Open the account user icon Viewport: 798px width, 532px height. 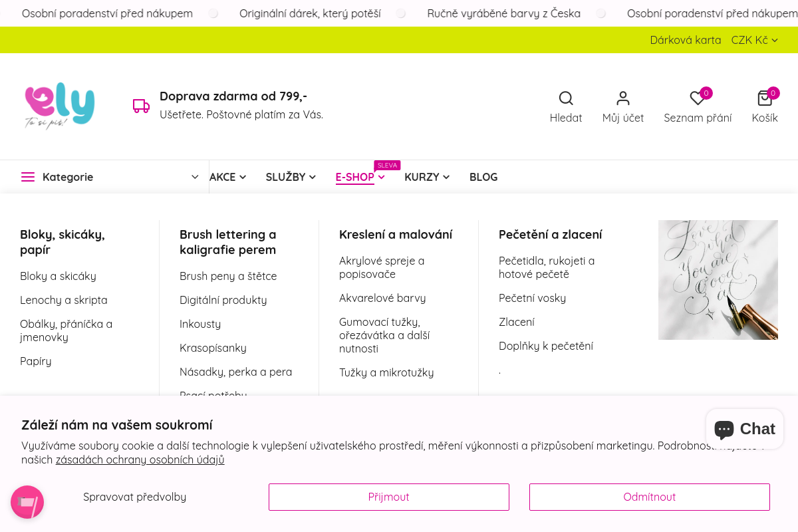click(623, 98)
